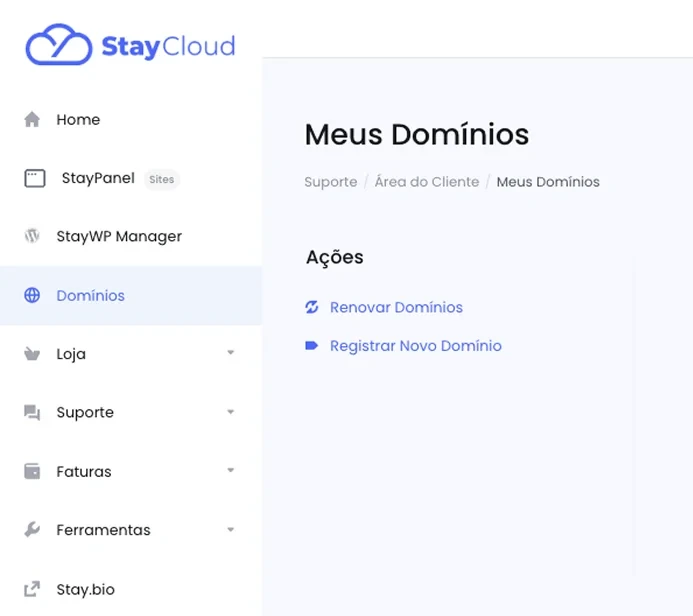Select Domínios in the sidebar
Viewport: 693px width, 616px height.
[x=91, y=295]
